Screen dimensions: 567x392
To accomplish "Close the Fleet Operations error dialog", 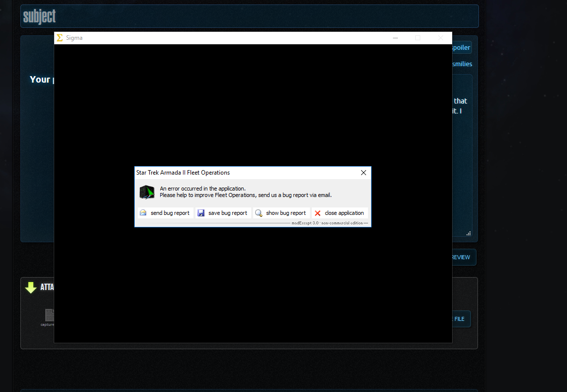I will tap(364, 173).
